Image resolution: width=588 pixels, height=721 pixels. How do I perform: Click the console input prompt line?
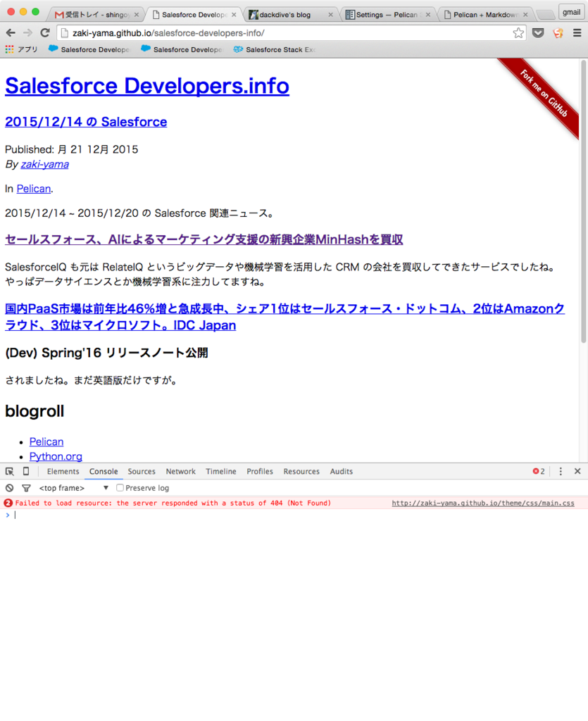coord(294,515)
